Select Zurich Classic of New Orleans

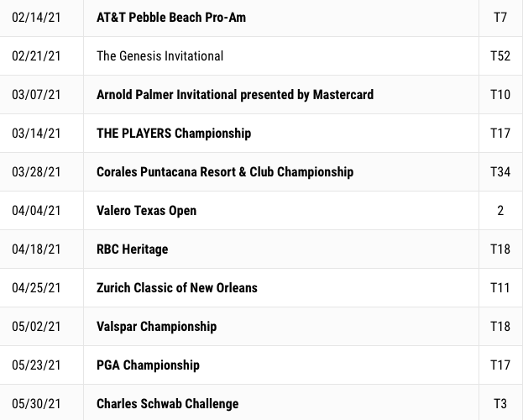click(177, 288)
